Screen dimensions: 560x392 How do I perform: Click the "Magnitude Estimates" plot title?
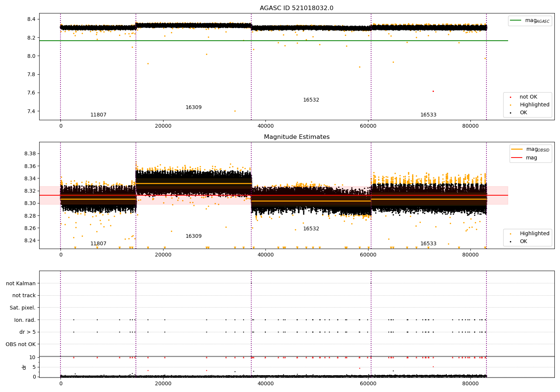pos(296,137)
